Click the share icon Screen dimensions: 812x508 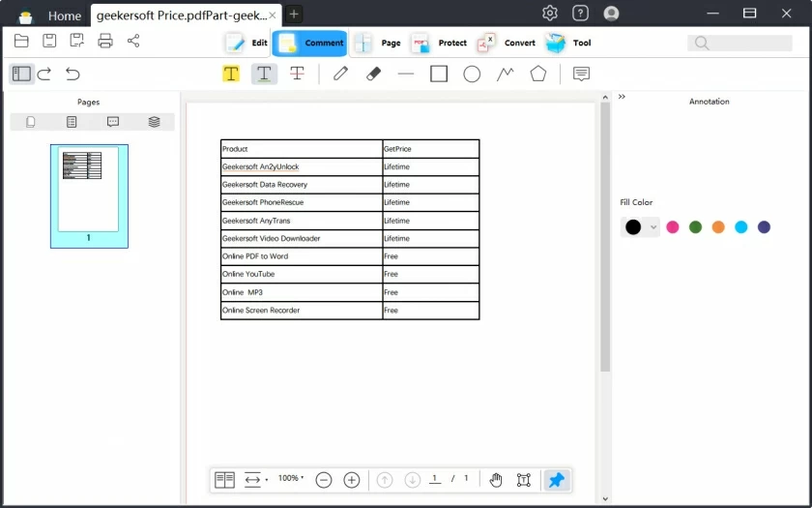click(133, 41)
